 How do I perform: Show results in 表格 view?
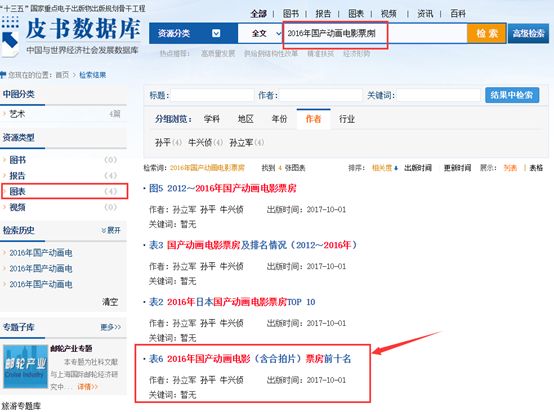pyautogui.click(x=536, y=168)
